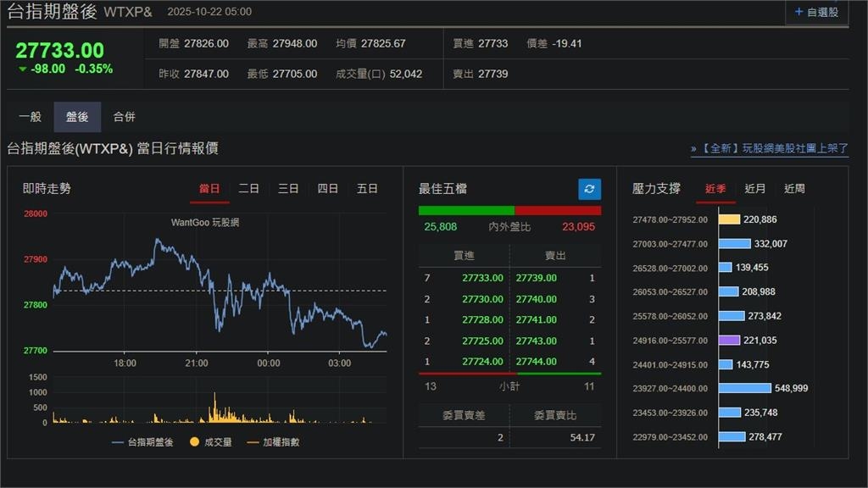Switch price range view to 近周

(794, 189)
